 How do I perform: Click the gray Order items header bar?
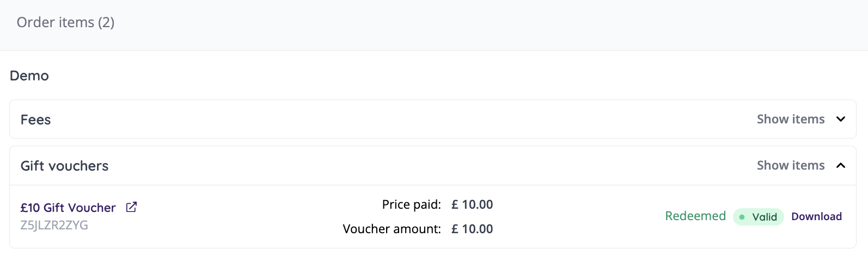(x=436, y=24)
